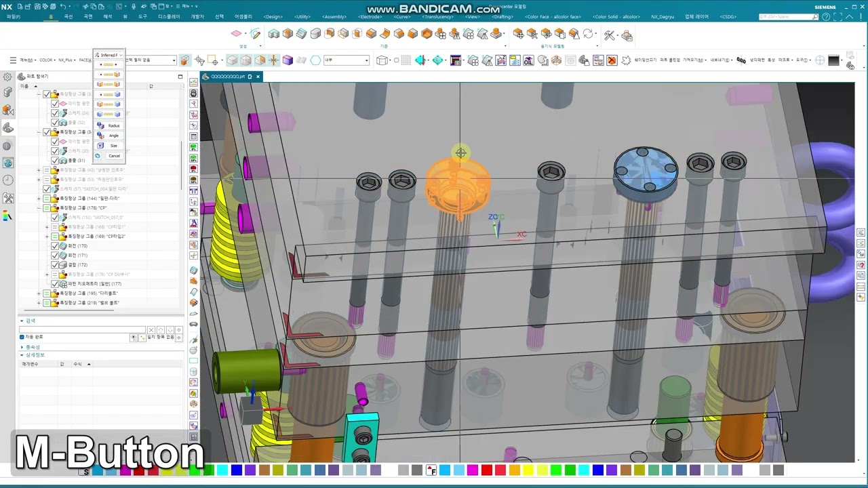The image size is (868, 488).
Task: Click the clear search X button
Action: click(x=151, y=329)
